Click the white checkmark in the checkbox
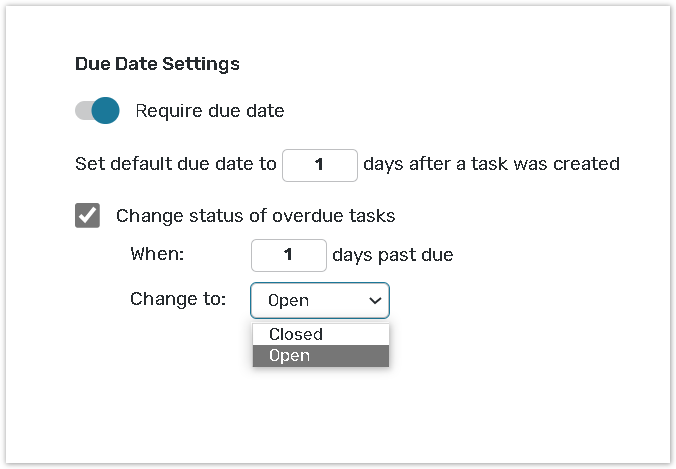The image size is (676, 469). (x=88, y=216)
